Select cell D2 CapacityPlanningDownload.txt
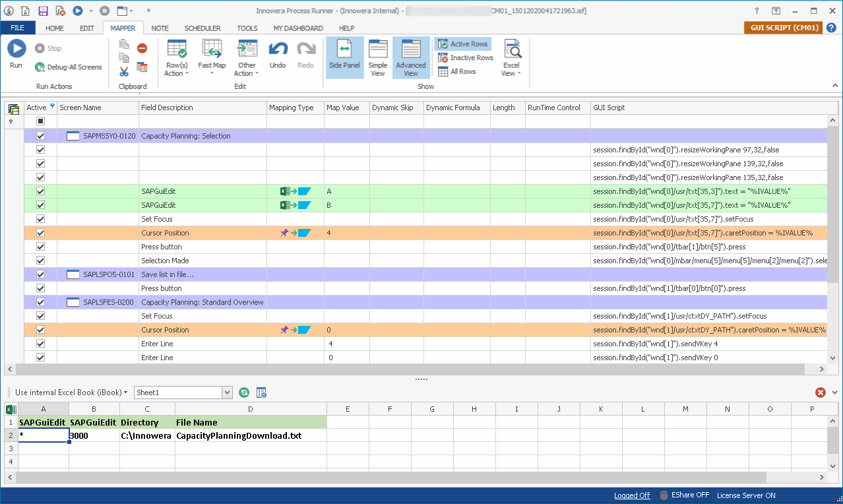This screenshot has height=504, width=843. (x=251, y=436)
